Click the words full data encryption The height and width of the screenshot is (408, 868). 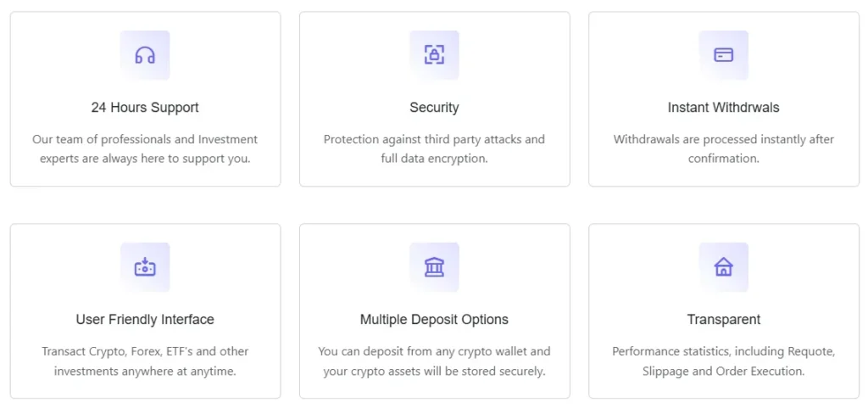[434, 159]
